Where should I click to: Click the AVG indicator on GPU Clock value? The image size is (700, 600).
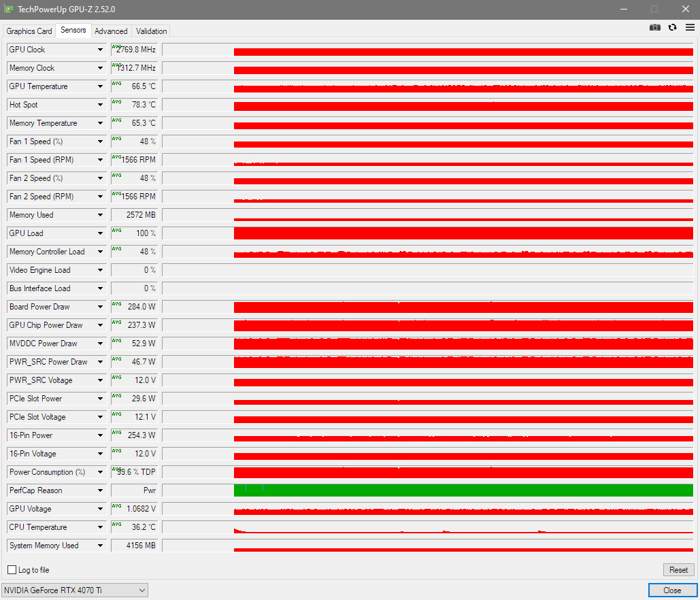coord(116,46)
